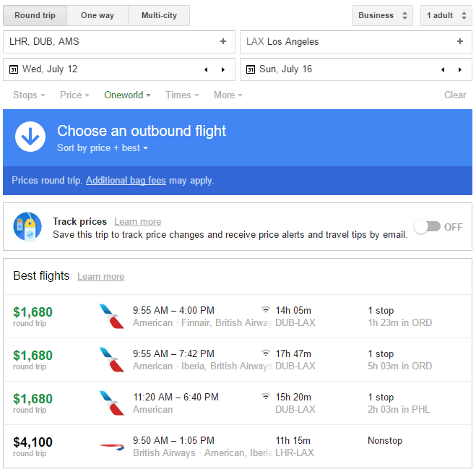The width and height of the screenshot is (476, 472).
Task: Move return date one day earlier
Action: 443,69
